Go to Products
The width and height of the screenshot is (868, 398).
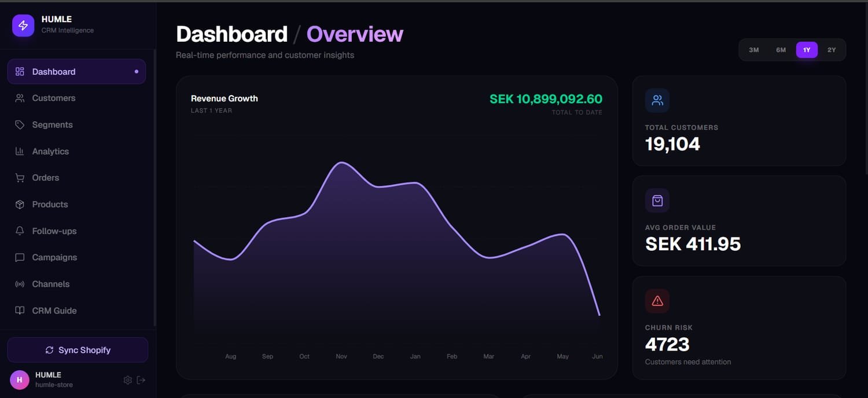coord(76,205)
